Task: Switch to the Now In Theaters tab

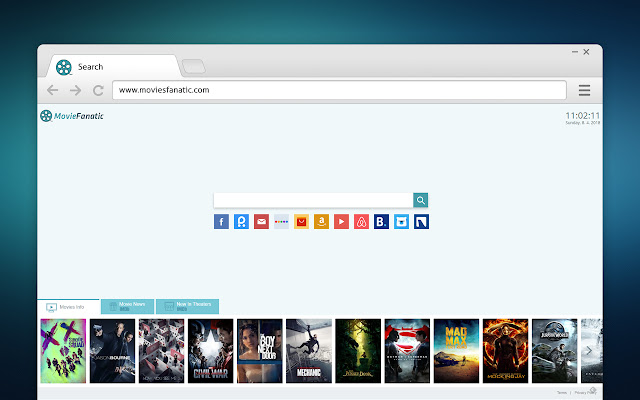Action: 187,307
